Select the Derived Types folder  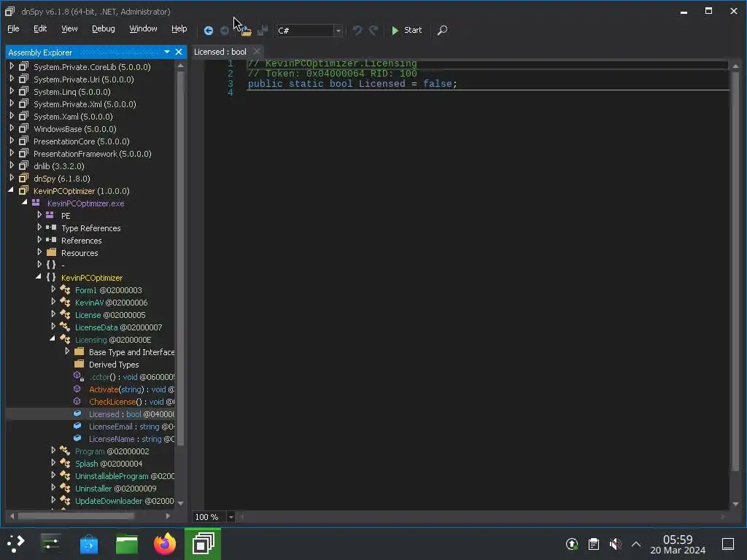pyautogui.click(x=114, y=365)
